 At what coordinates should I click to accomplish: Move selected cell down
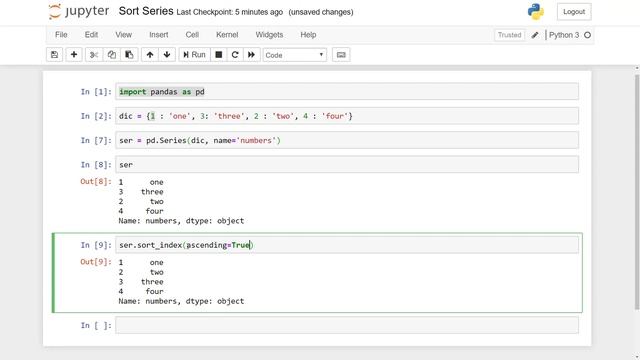pos(167,55)
